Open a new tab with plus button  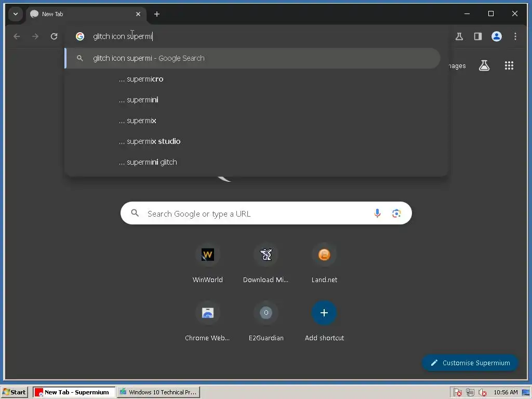(157, 14)
